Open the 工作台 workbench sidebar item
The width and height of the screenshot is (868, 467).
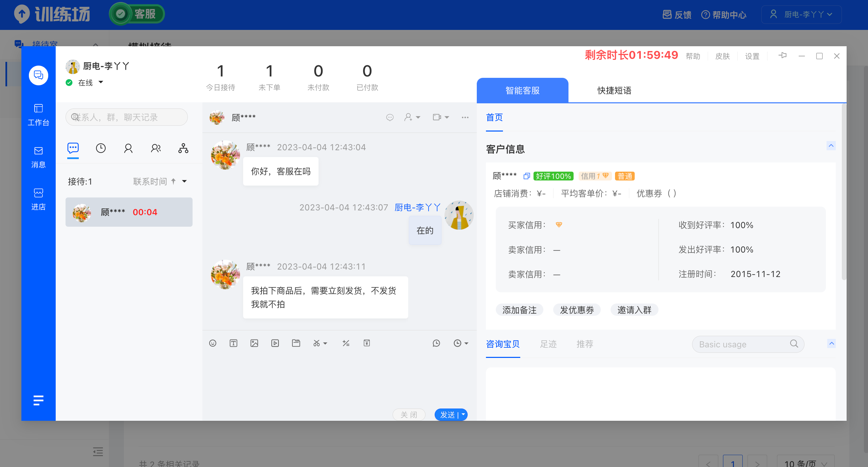(x=38, y=115)
